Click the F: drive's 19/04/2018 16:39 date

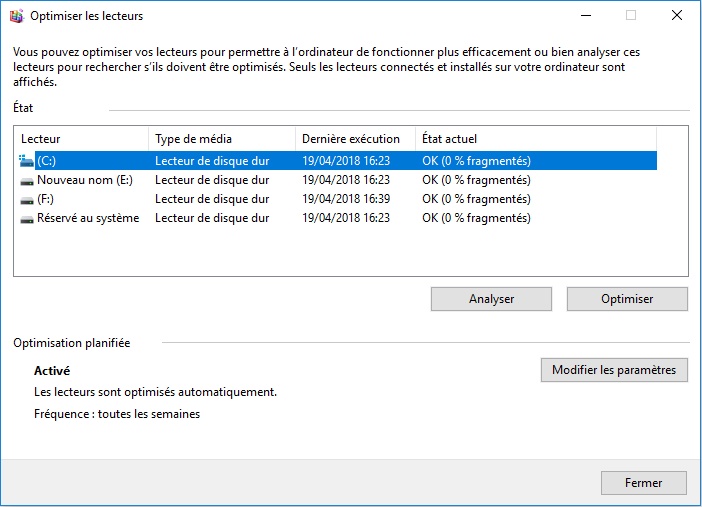click(x=346, y=199)
